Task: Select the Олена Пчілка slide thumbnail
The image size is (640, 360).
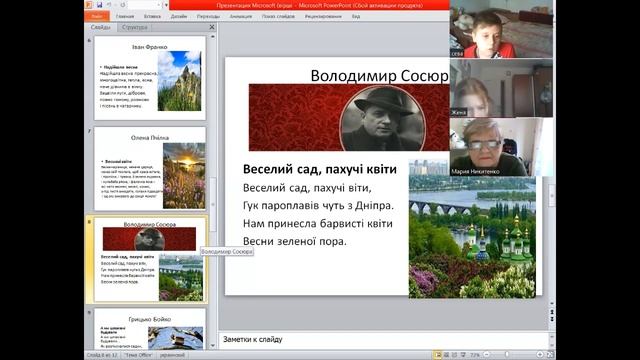Action: tap(150, 169)
